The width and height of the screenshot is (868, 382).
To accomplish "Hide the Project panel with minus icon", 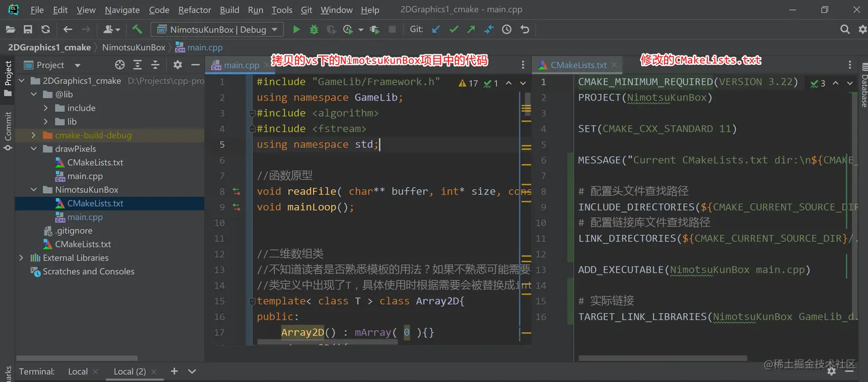I will tap(195, 65).
